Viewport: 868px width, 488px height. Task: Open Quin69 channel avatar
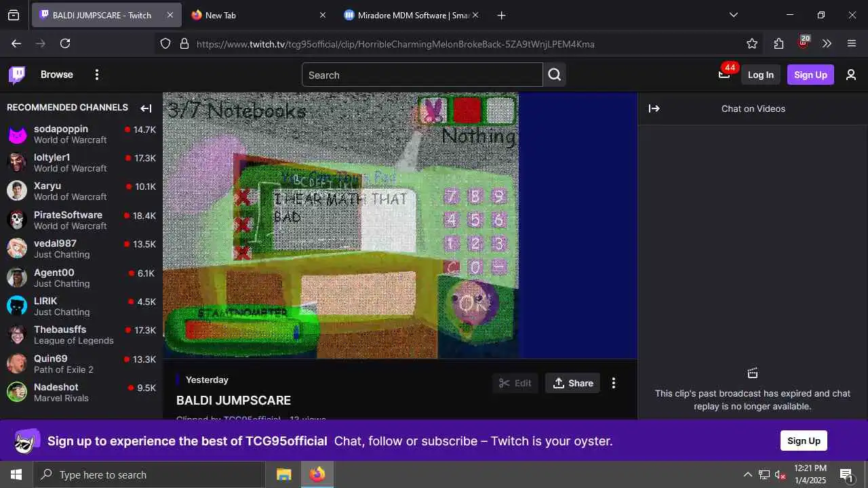[x=17, y=364]
